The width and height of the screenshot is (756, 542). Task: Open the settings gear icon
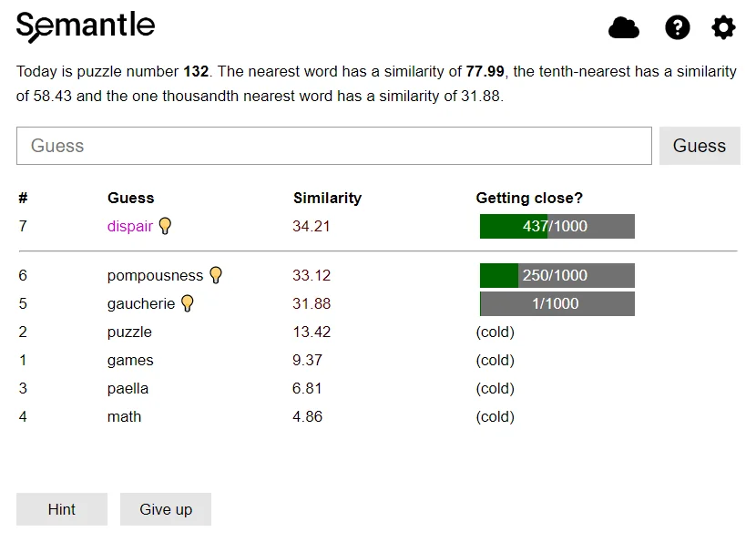coord(723,27)
